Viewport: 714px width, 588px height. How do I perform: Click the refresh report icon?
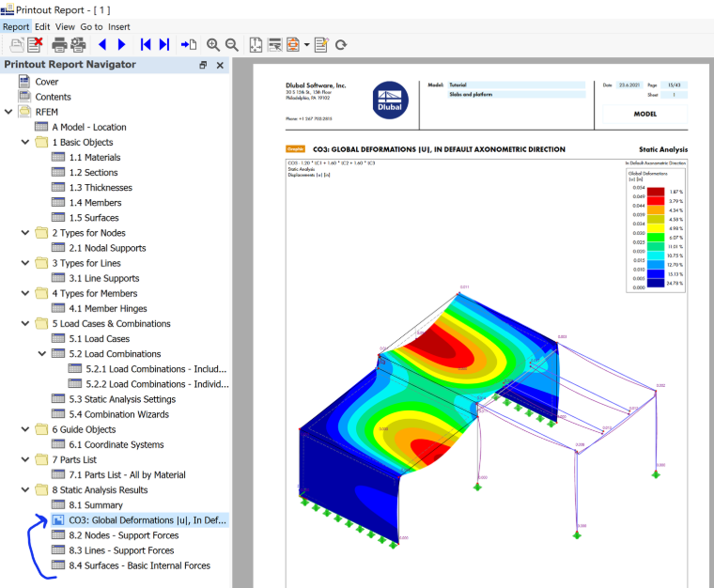(x=341, y=45)
